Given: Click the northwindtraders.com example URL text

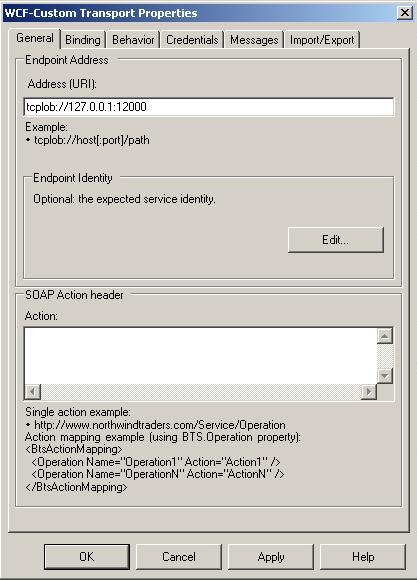Looking at the screenshot, I should pyautogui.click(x=160, y=425).
